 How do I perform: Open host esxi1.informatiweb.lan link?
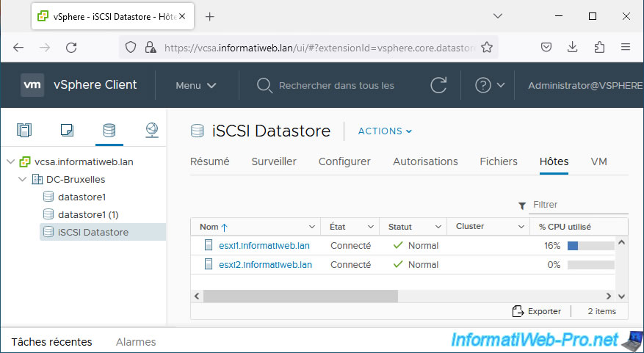tap(264, 245)
